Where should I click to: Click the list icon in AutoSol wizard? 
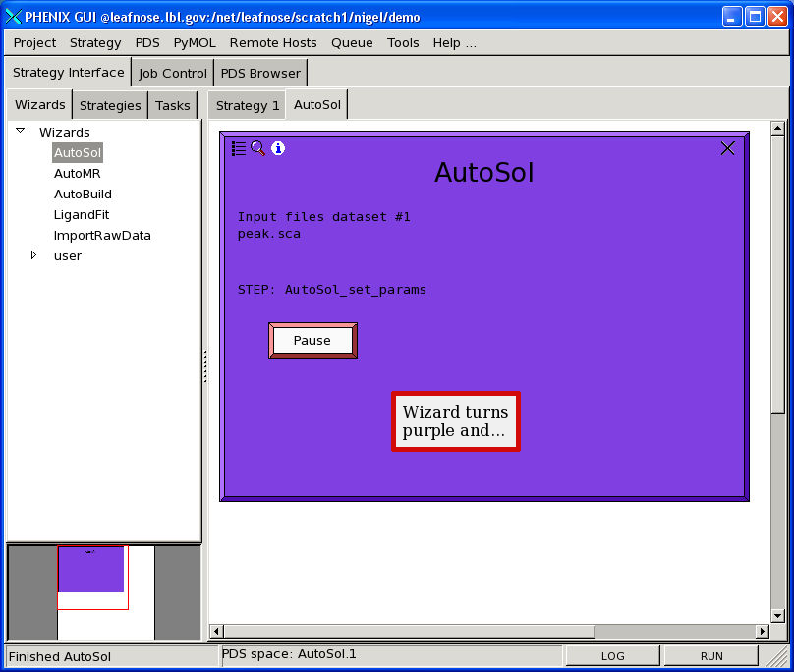[x=239, y=148]
